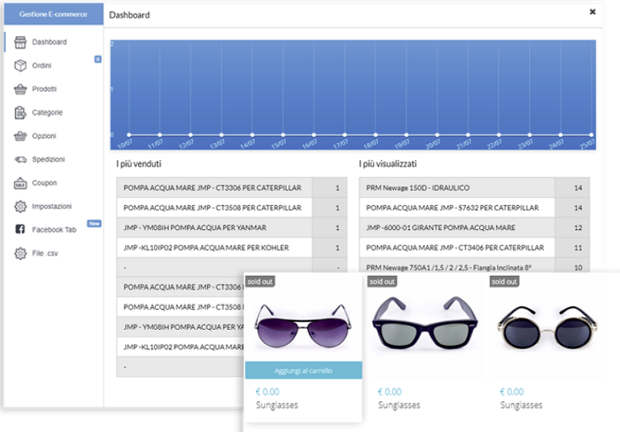Viewport: 620px width, 432px height.
Task: Click 'I più venduti' heading
Action: (139, 164)
